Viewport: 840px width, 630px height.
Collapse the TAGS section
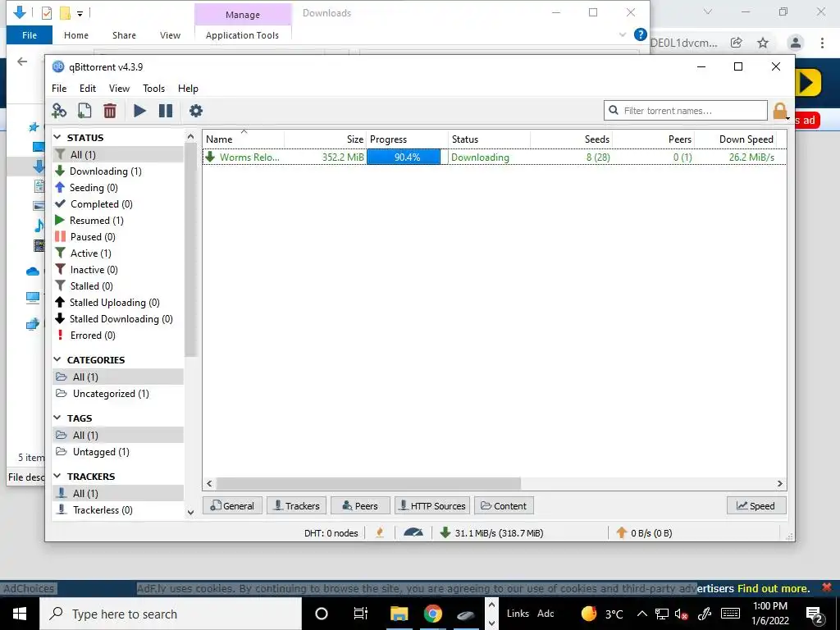tap(57, 418)
